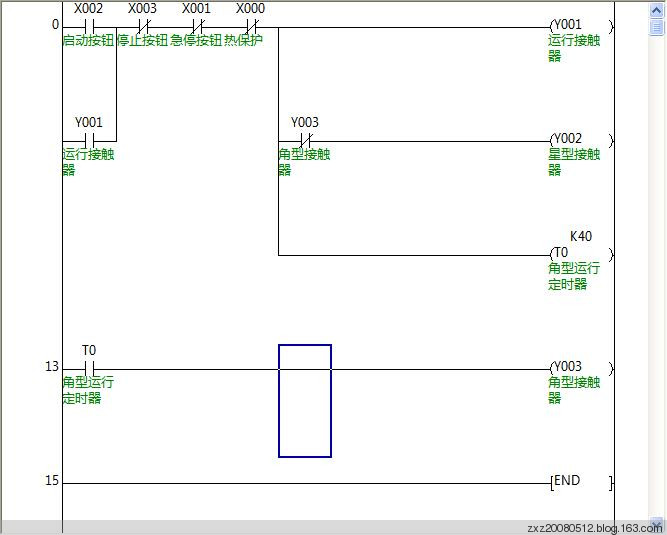667x535 pixels.
Task: Click inside the blue edit cursor box
Action: coord(305,401)
